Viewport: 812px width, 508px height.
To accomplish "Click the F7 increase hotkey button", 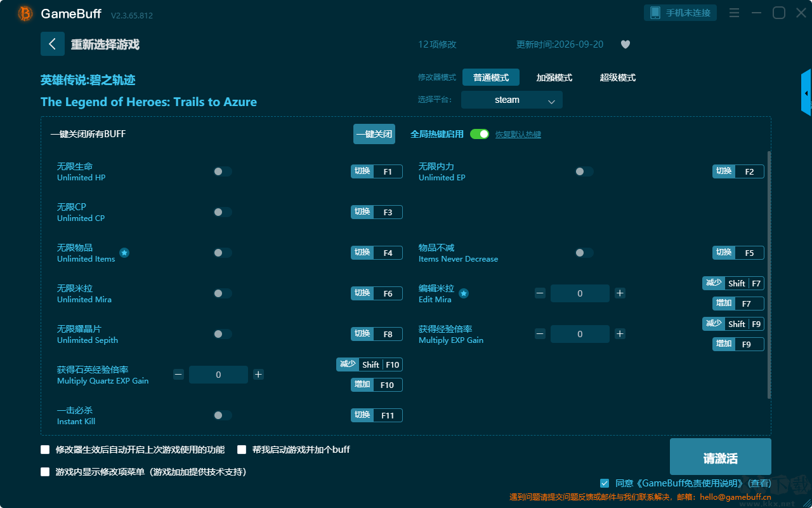I will [x=738, y=304].
